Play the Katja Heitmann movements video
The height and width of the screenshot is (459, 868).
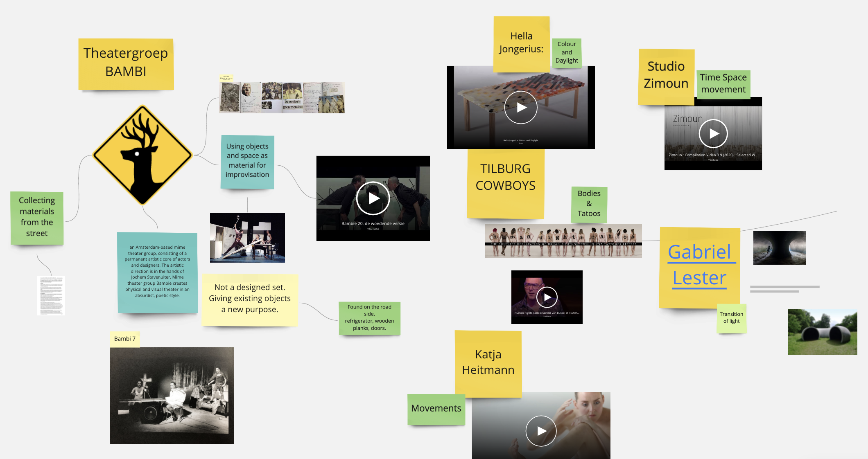click(541, 431)
